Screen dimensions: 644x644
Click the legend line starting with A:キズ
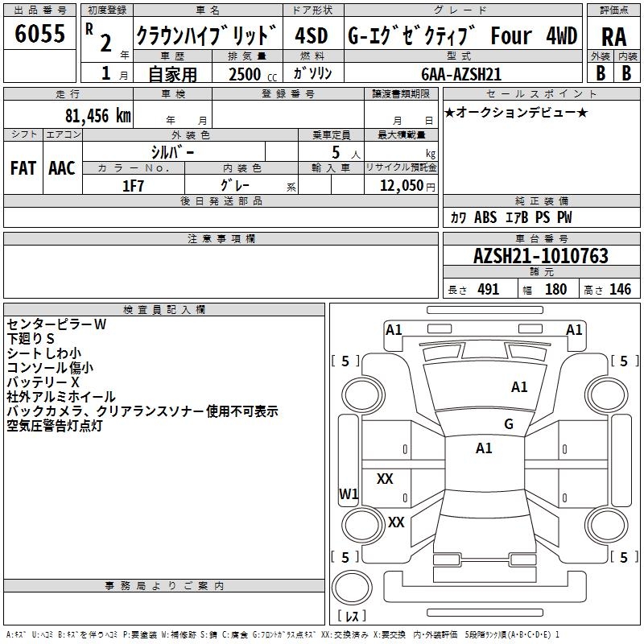283,634
